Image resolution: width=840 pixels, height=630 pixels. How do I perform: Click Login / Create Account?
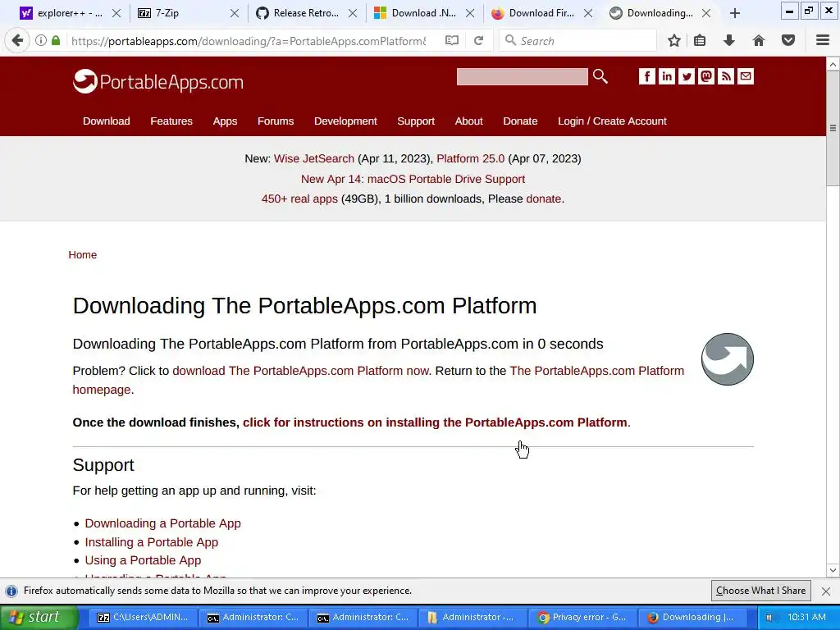pyautogui.click(x=612, y=121)
